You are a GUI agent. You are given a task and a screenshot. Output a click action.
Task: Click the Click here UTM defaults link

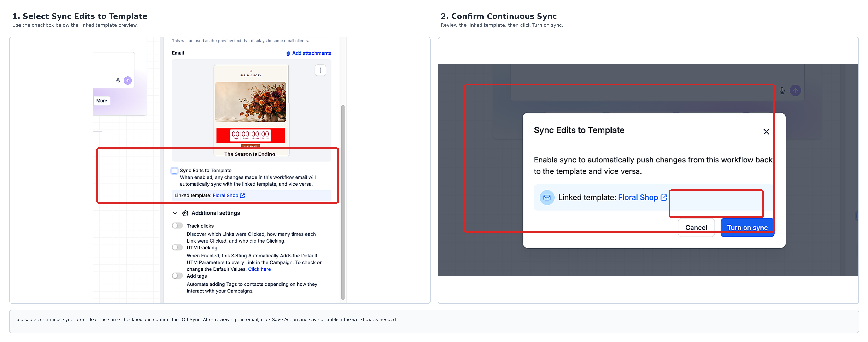(x=259, y=269)
